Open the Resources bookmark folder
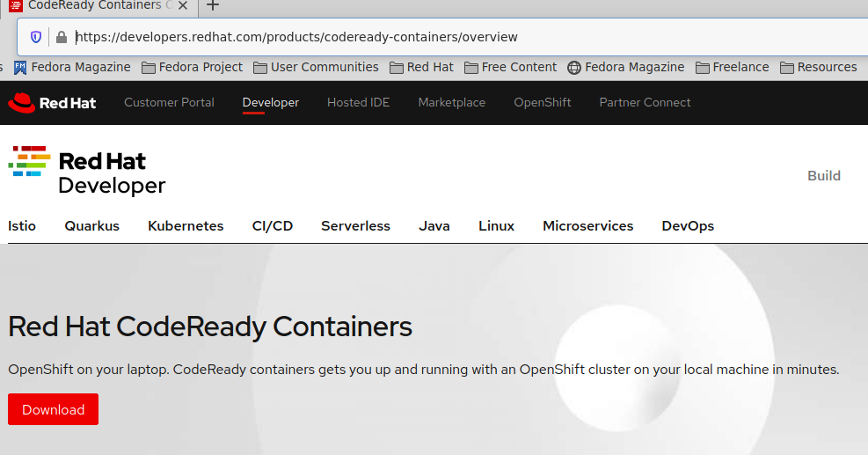868x455 pixels. (819, 68)
